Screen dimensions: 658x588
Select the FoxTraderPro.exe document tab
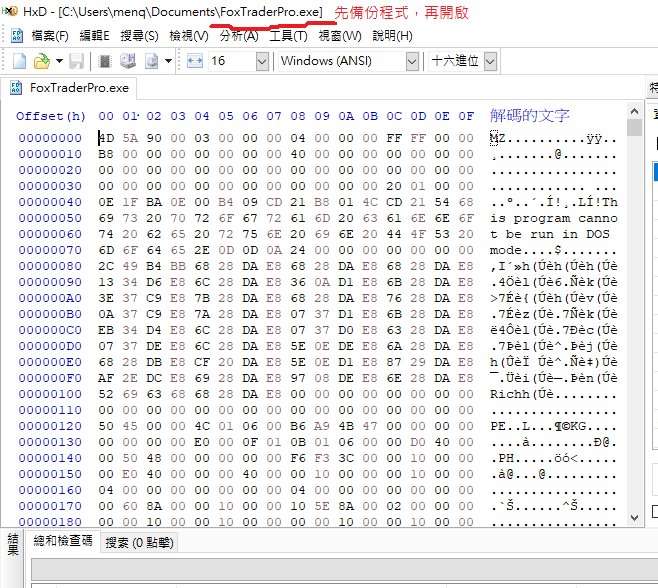pos(69,88)
